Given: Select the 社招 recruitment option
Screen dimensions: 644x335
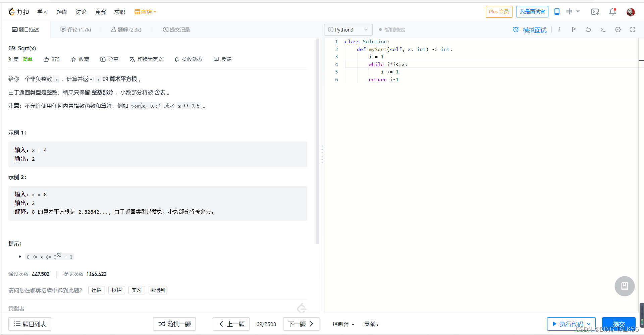Looking at the screenshot, I should pyautogui.click(x=97, y=290).
